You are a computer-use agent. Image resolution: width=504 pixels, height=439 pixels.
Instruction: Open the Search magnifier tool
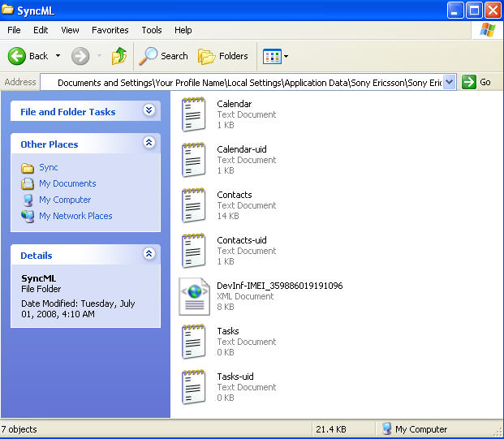point(149,56)
